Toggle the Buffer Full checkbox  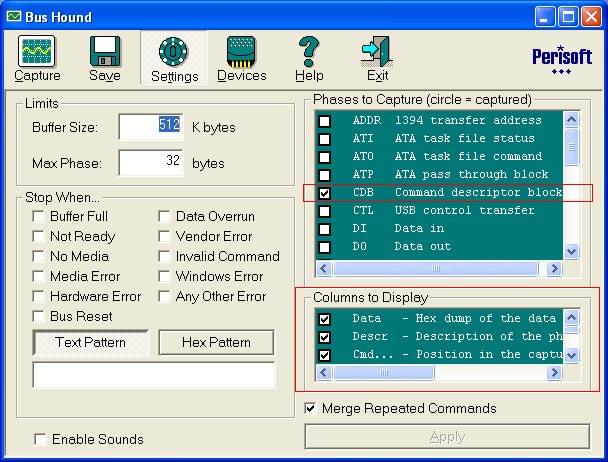[38, 216]
